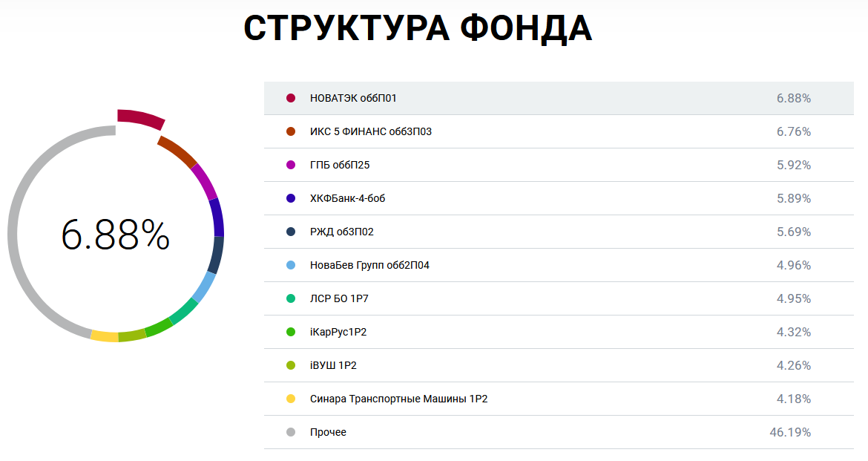Click the light blue dot beside НоваБев Групп
Image resolution: width=868 pixels, height=461 pixels.
(291, 265)
